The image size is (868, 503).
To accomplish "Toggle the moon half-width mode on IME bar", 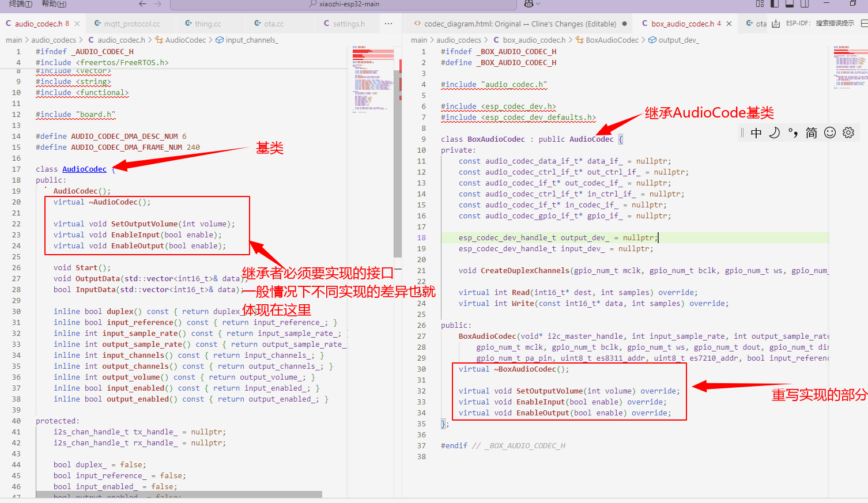I will [x=775, y=133].
